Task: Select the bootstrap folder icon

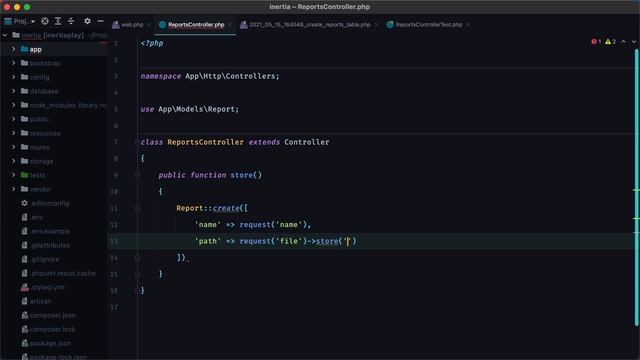Action: click(24, 63)
